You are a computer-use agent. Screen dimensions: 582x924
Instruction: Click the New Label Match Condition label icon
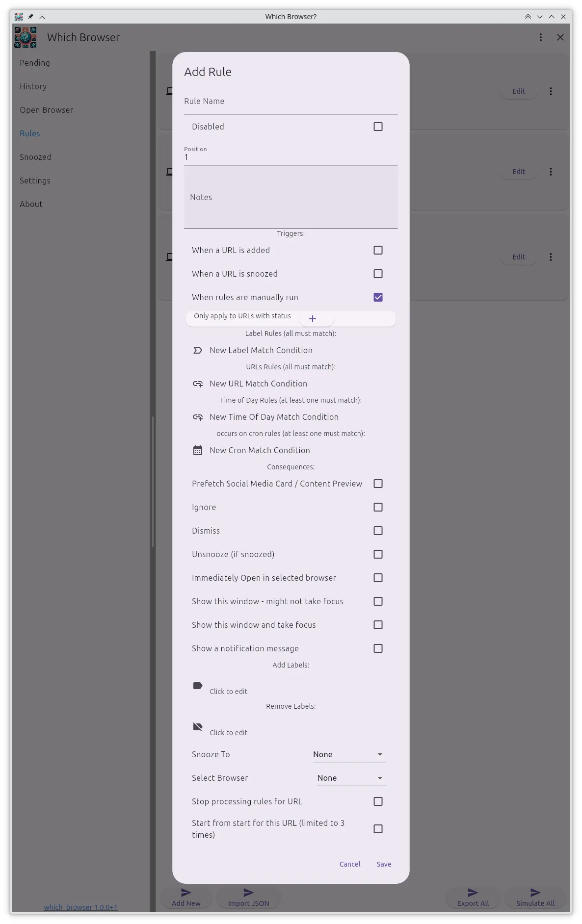coord(198,350)
